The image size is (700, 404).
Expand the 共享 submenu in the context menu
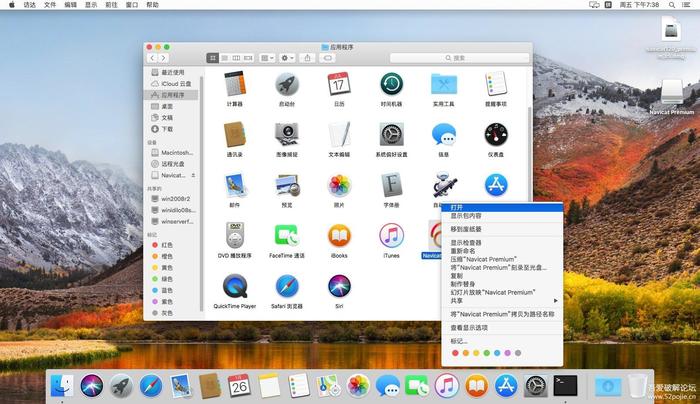pyautogui.click(x=502, y=301)
